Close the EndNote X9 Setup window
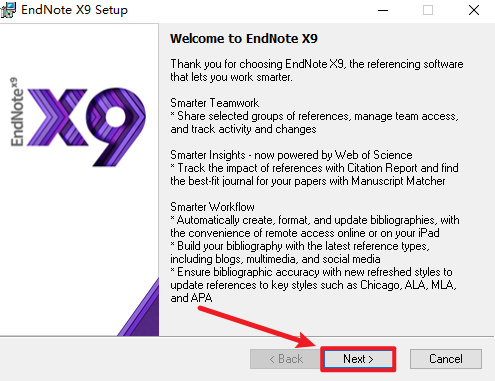 click(474, 10)
